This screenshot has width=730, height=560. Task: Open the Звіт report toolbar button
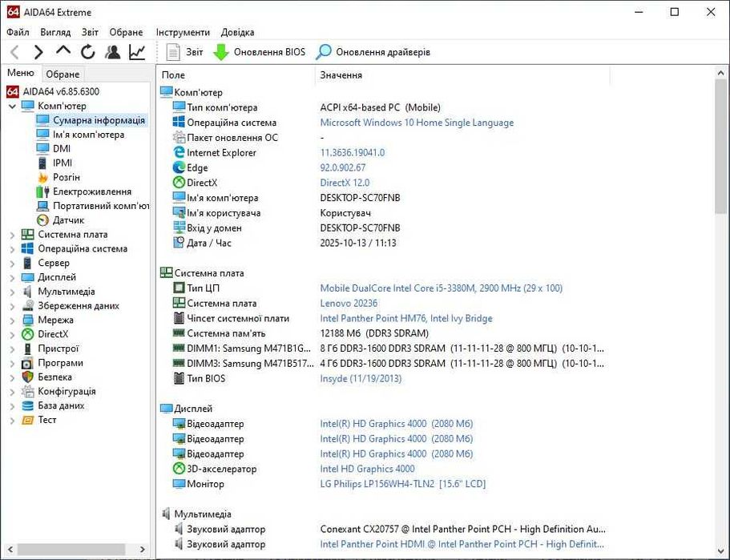click(x=185, y=51)
